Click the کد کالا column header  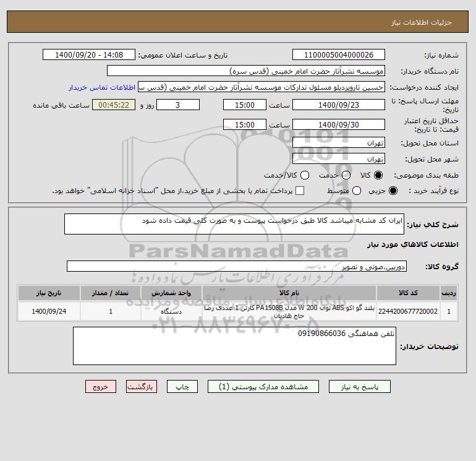point(408,293)
